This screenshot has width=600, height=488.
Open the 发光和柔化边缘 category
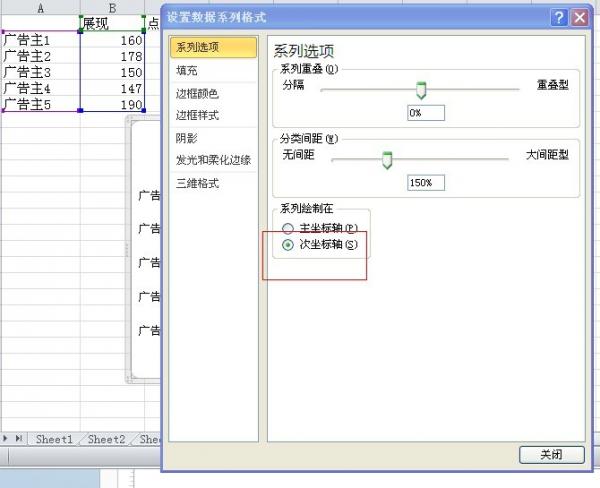click(213, 160)
